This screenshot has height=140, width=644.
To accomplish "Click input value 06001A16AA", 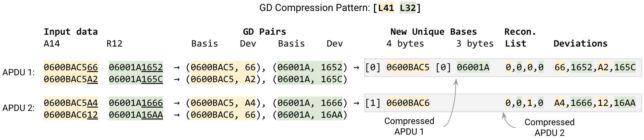I will click(x=136, y=115).
